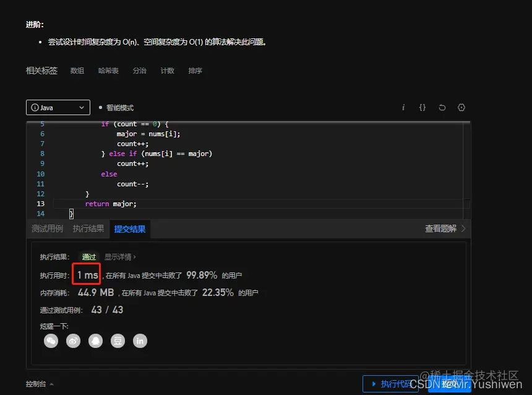The image size is (532, 395).
Task: Click 执行代码 to run the code
Action: coord(391,384)
